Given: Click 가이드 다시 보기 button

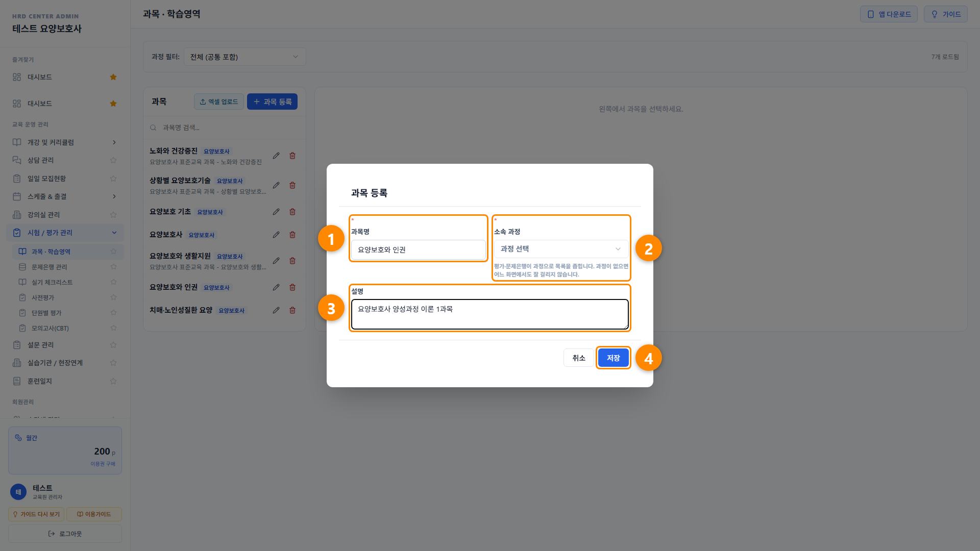Looking at the screenshot, I should 36,514.
